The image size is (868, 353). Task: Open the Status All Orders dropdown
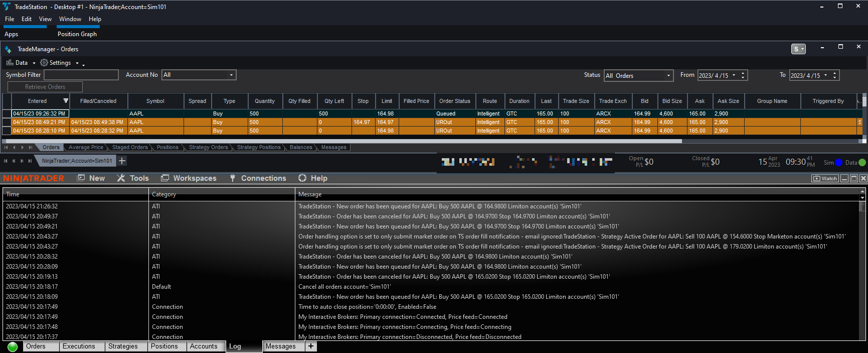[x=638, y=75]
